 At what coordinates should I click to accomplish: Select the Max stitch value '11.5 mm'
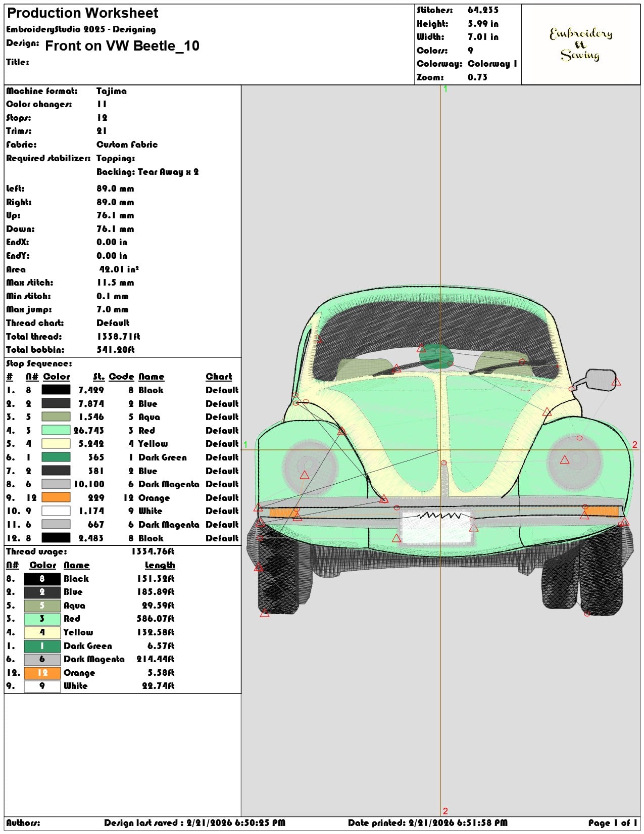tap(116, 283)
